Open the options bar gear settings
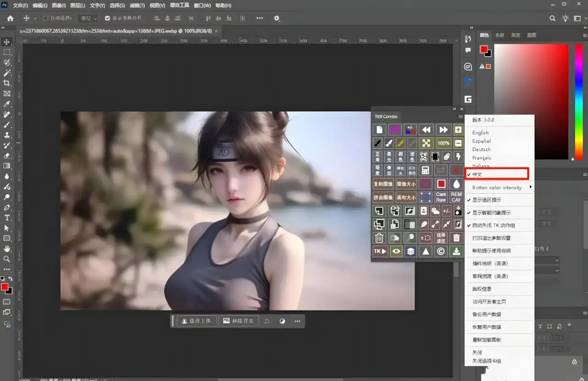 [277, 18]
